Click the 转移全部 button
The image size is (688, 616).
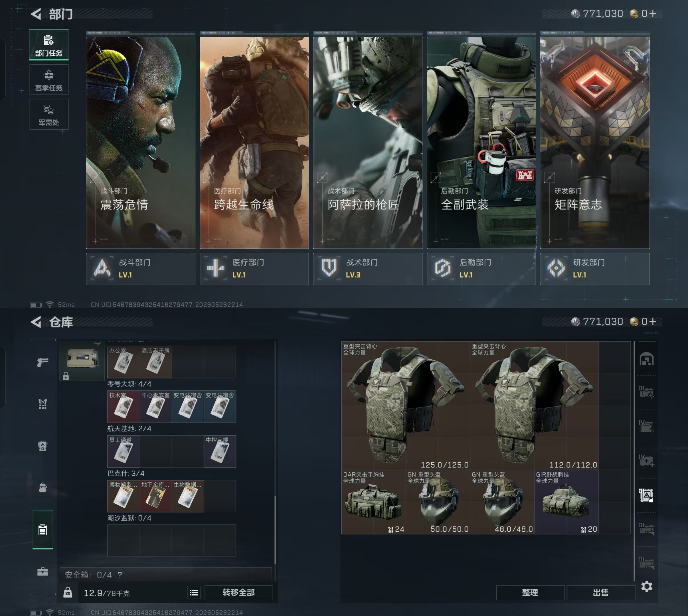tap(239, 593)
